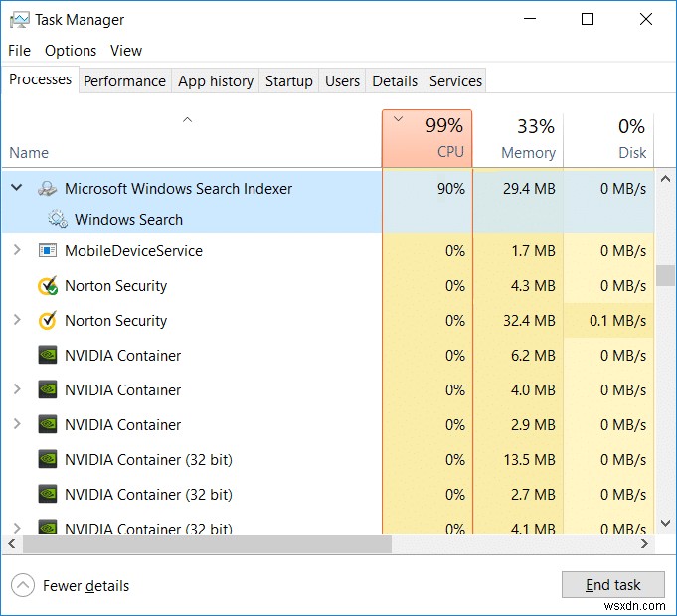Expand the NVIDIA Container process using 4.0 MB

click(x=17, y=389)
